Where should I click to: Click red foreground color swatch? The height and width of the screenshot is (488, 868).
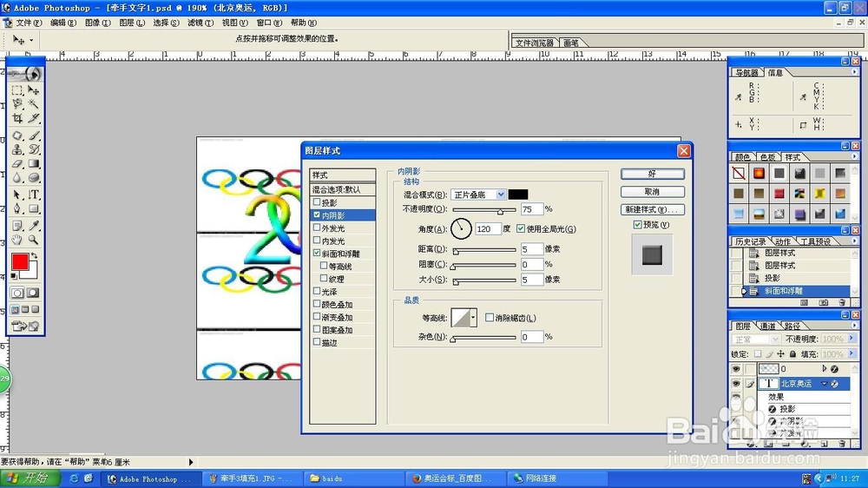click(20, 262)
